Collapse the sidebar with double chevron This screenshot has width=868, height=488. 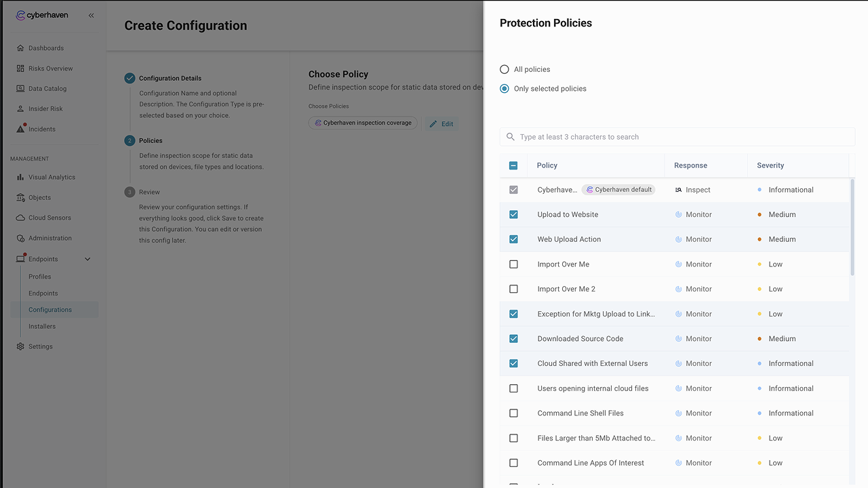coord(91,15)
